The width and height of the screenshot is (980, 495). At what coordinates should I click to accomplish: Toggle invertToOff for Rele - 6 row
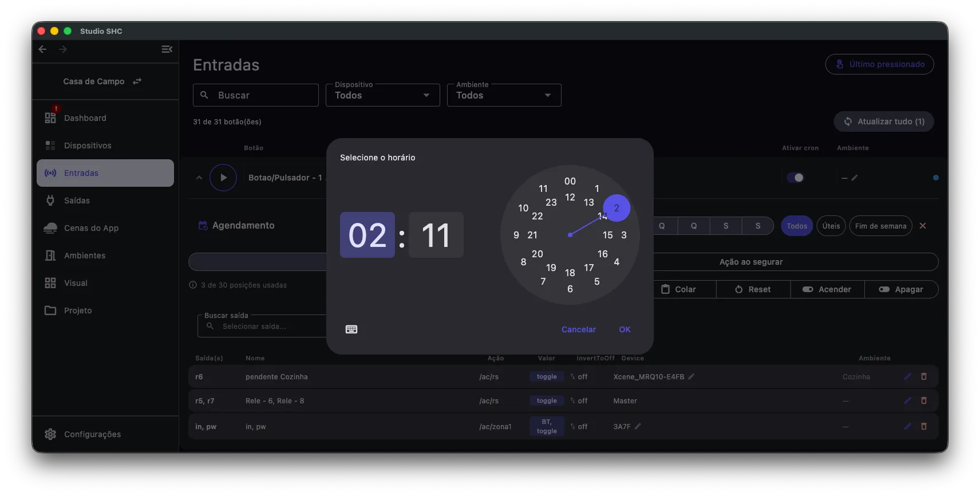point(579,400)
